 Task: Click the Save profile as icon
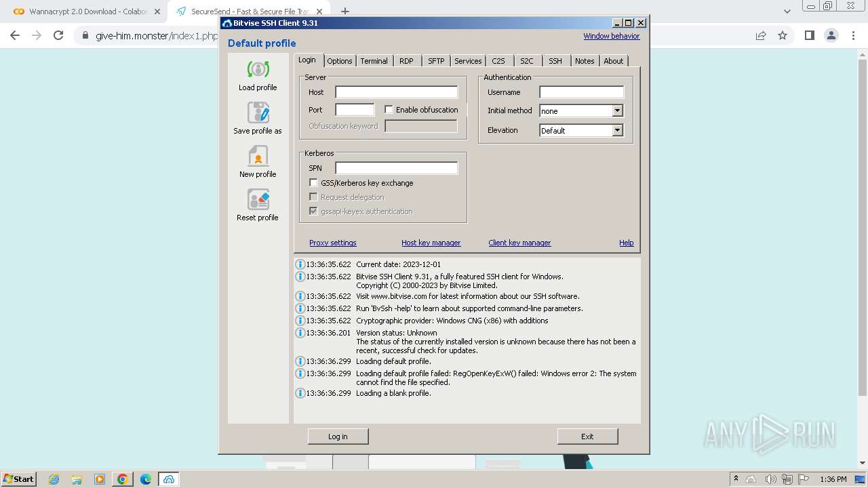pos(258,113)
